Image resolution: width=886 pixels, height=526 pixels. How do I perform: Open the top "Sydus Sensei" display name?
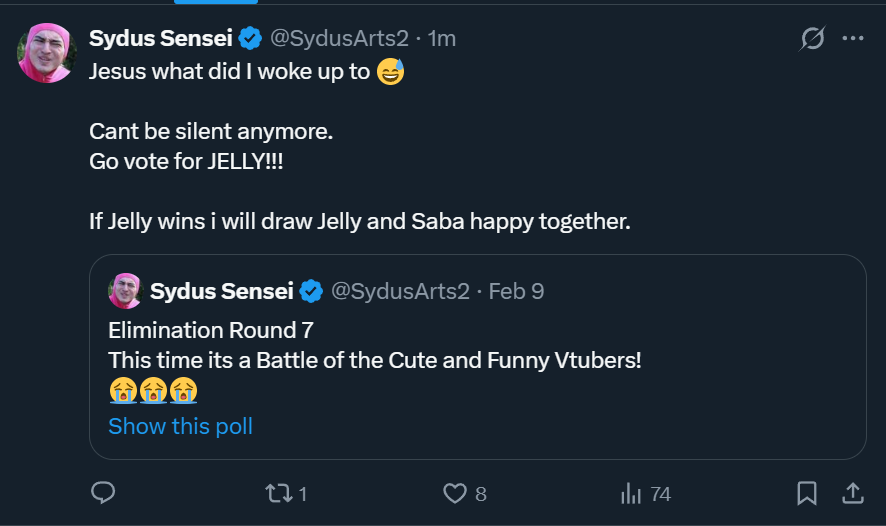pos(161,39)
